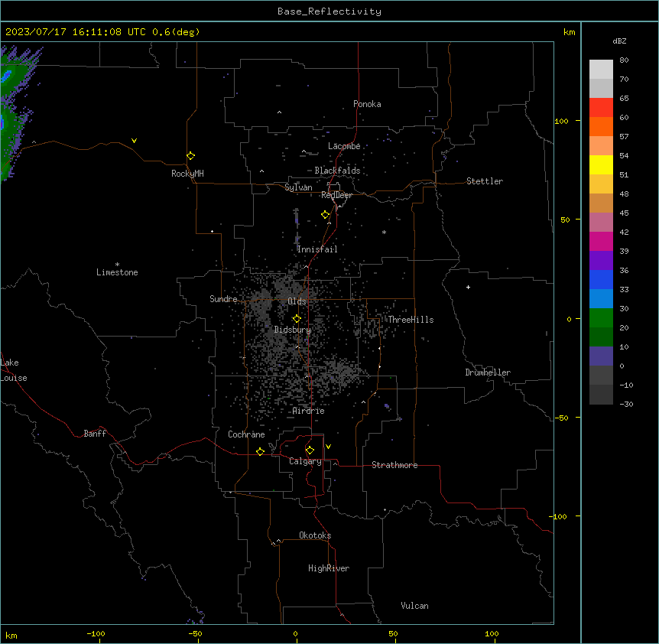Click the HighRiver label
The image size is (659, 644).
tap(329, 568)
